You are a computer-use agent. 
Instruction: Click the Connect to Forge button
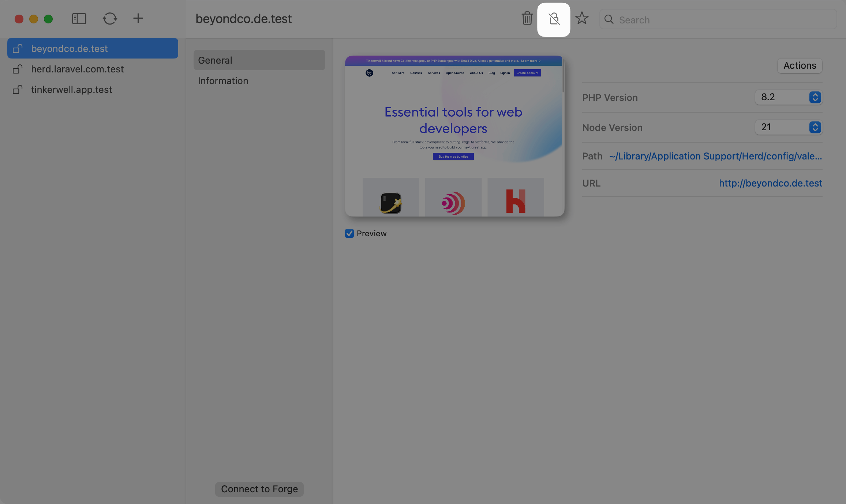coord(259,489)
